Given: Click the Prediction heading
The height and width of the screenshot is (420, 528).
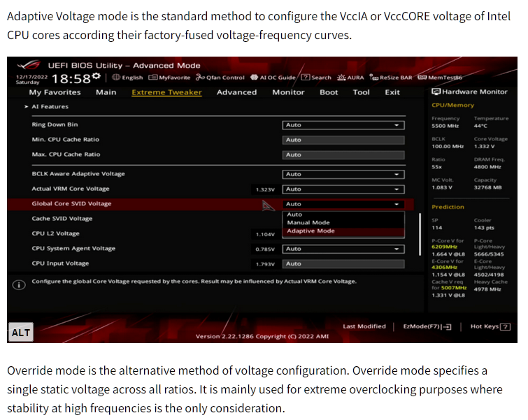Looking at the screenshot, I should click(x=448, y=207).
